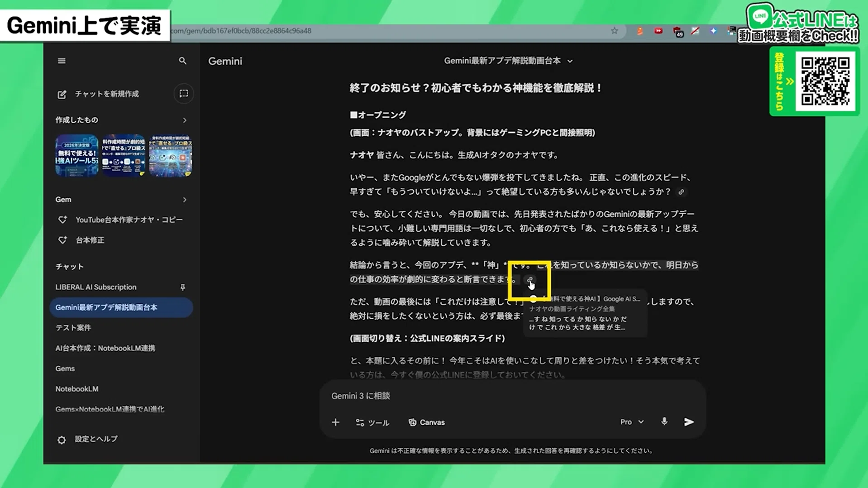Open third created thumbnail image
The image size is (868, 488).
tap(171, 155)
